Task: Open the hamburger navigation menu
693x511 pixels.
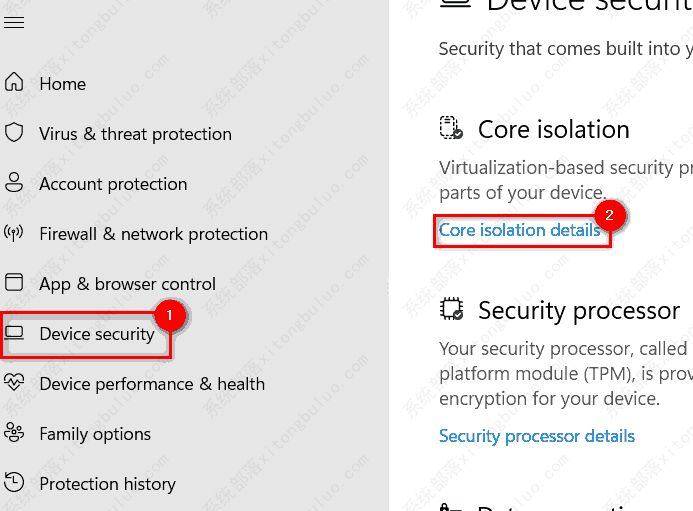Action: pos(14,22)
